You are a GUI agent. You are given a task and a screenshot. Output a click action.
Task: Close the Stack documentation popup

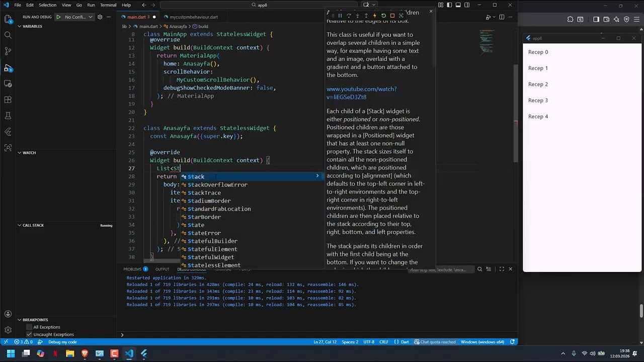coord(431,11)
